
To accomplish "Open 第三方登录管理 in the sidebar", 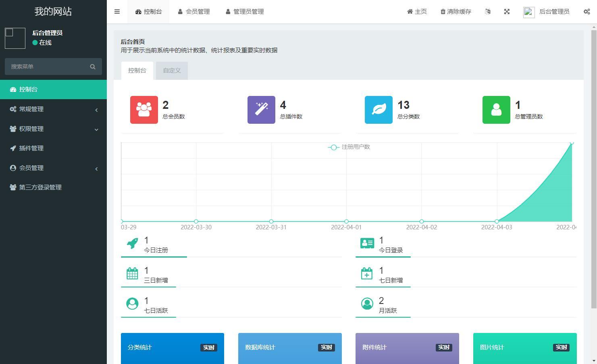I will (x=53, y=187).
